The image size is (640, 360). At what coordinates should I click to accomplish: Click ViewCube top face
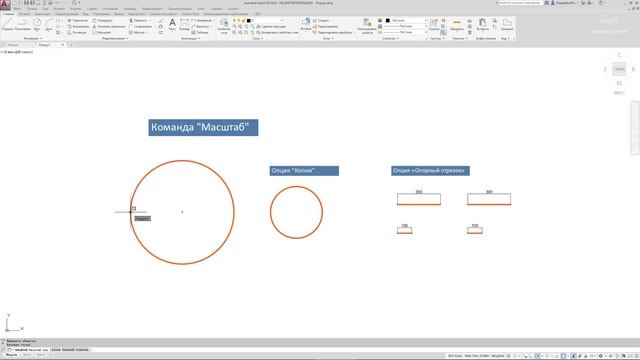coord(619,69)
